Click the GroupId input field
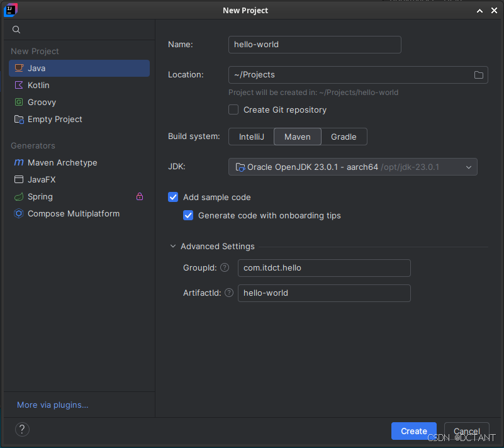This screenshot has width=504, height=448. click(324, 267)
